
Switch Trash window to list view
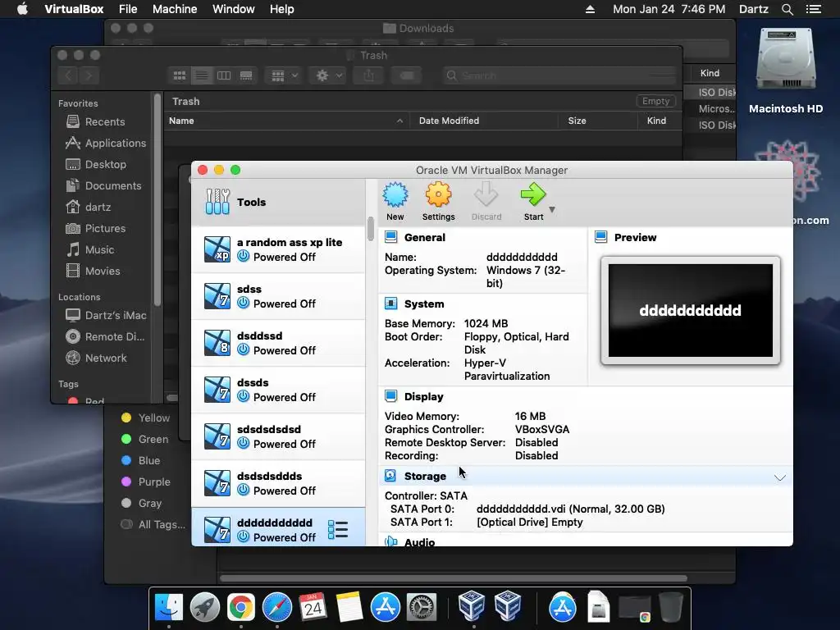coord(202,75)
